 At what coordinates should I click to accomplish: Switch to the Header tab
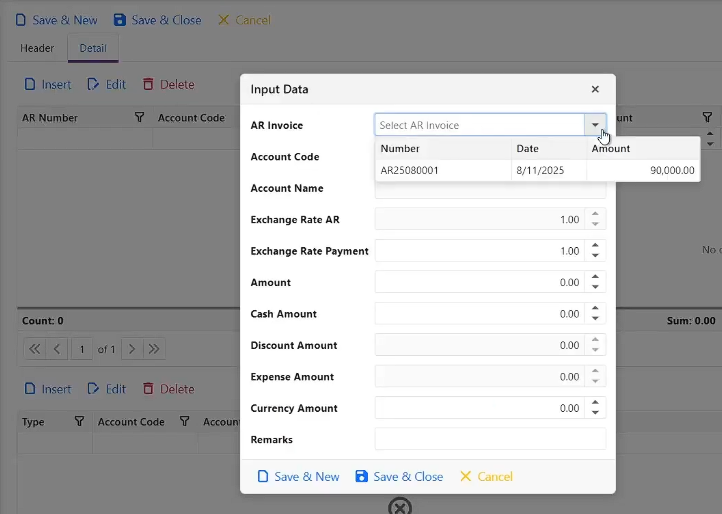click(x=37, y=48)
